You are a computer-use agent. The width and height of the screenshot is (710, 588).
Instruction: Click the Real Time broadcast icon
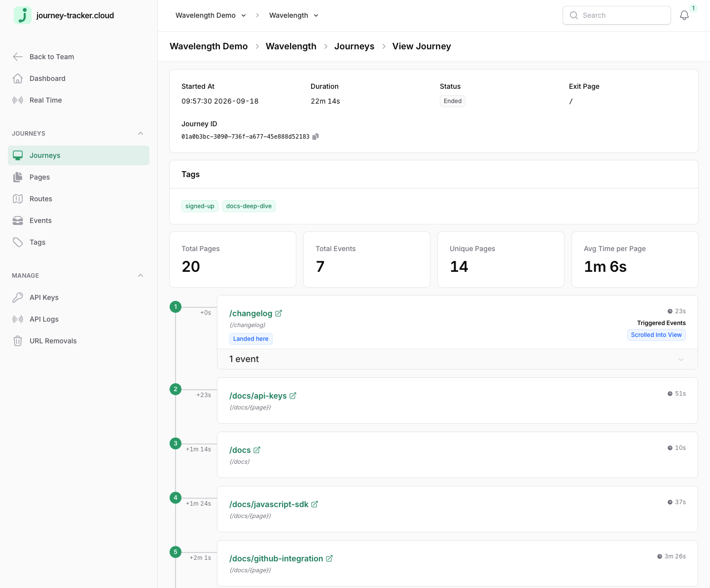point(18,100)
